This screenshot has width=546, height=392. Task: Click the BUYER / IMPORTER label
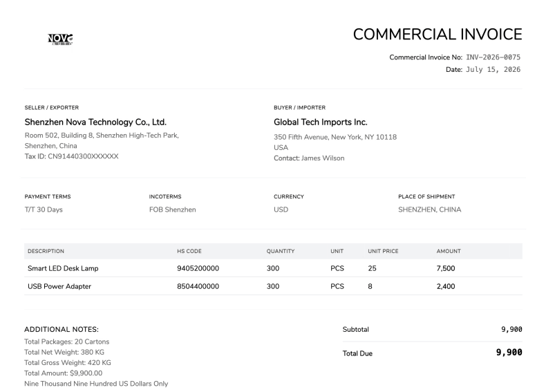[299, 108]
